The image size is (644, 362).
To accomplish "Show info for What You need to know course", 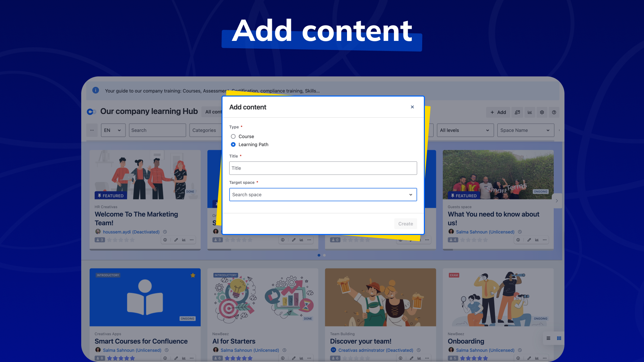I will pyautogui.click(x=518, y=240).
